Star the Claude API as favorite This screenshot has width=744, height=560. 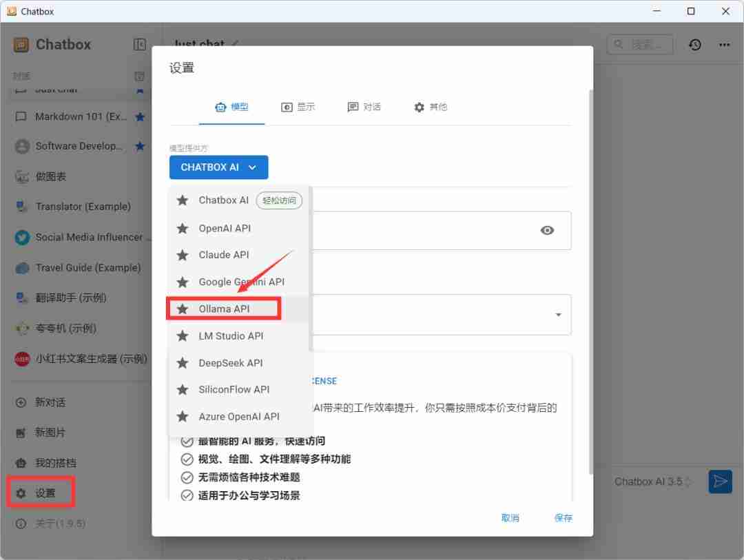pyautogui.click(x=182, y=255)
